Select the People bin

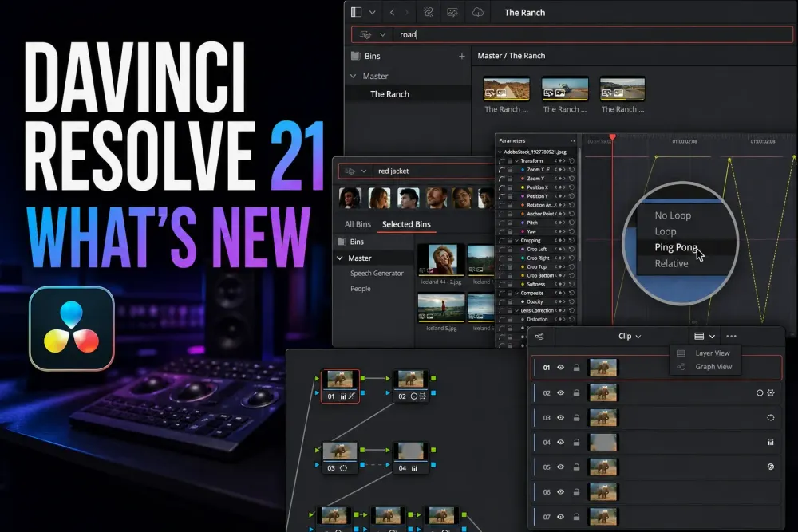coord(361,289)
